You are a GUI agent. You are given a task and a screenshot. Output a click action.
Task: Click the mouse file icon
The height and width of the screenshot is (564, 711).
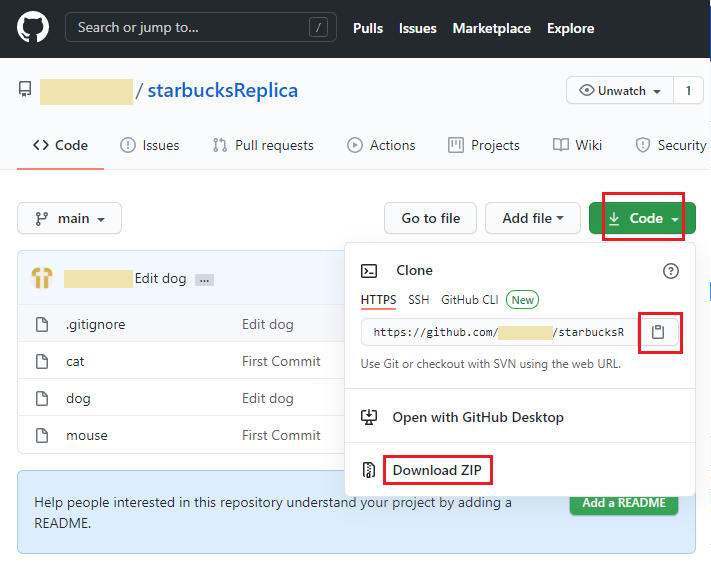(x=42, y=435)
